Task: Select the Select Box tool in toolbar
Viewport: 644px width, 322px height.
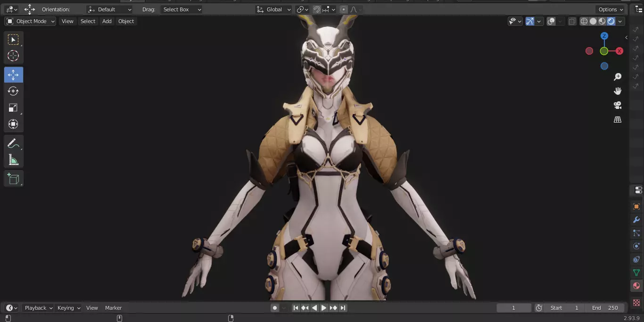Action: tap(13, 40)
